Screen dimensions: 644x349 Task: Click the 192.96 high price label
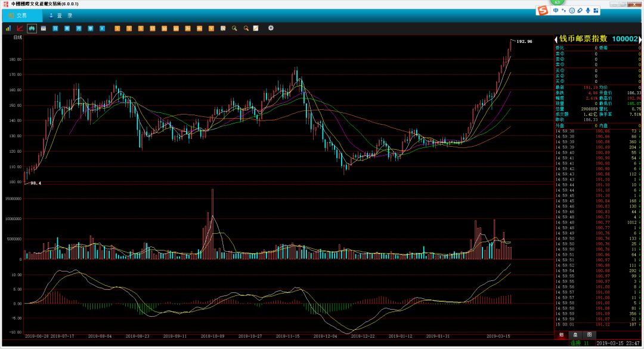(x=525, y=42)
